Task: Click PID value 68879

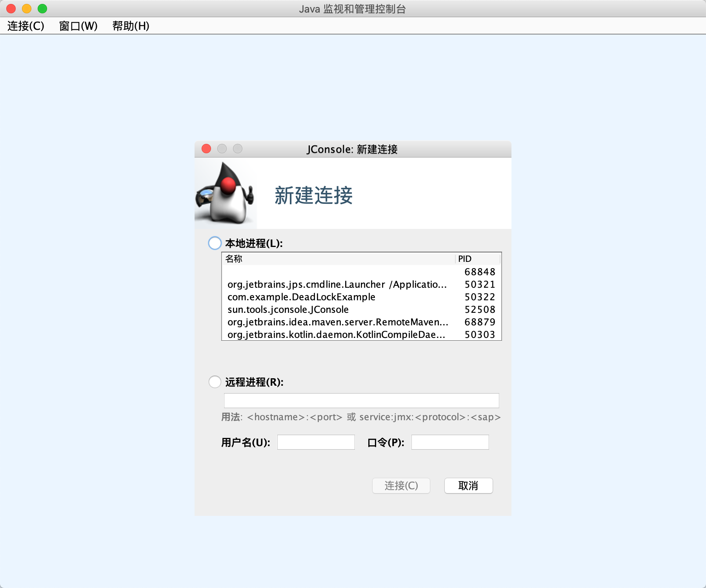Action: point(480,322)
